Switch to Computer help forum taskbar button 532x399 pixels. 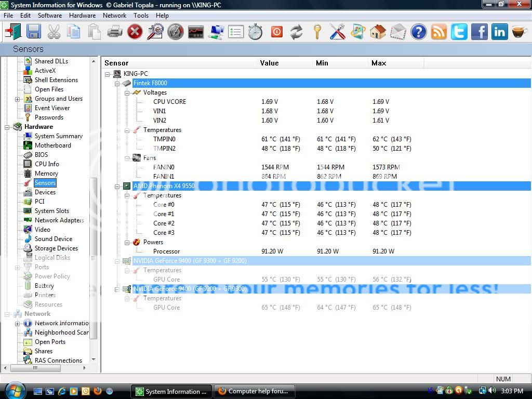coord(254,391)
